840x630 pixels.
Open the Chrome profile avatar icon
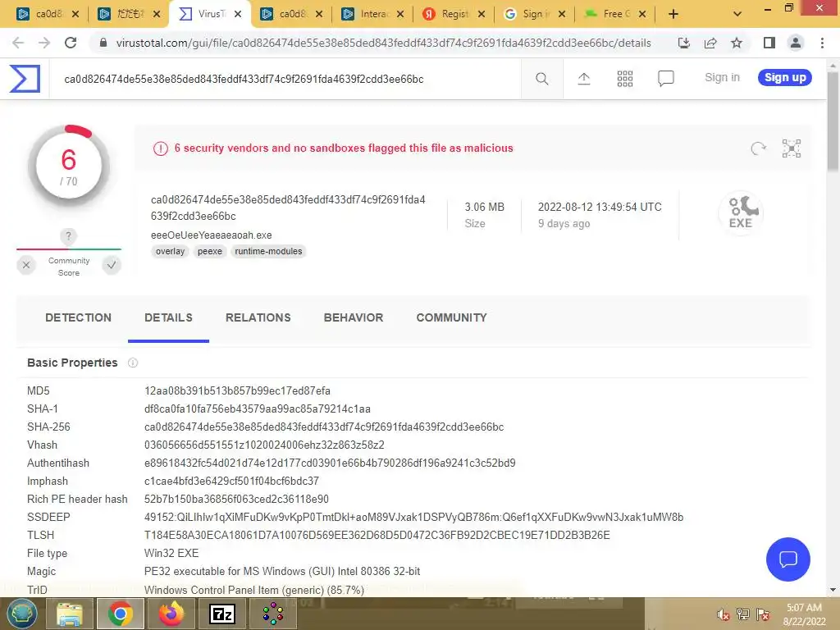point(796,43)
